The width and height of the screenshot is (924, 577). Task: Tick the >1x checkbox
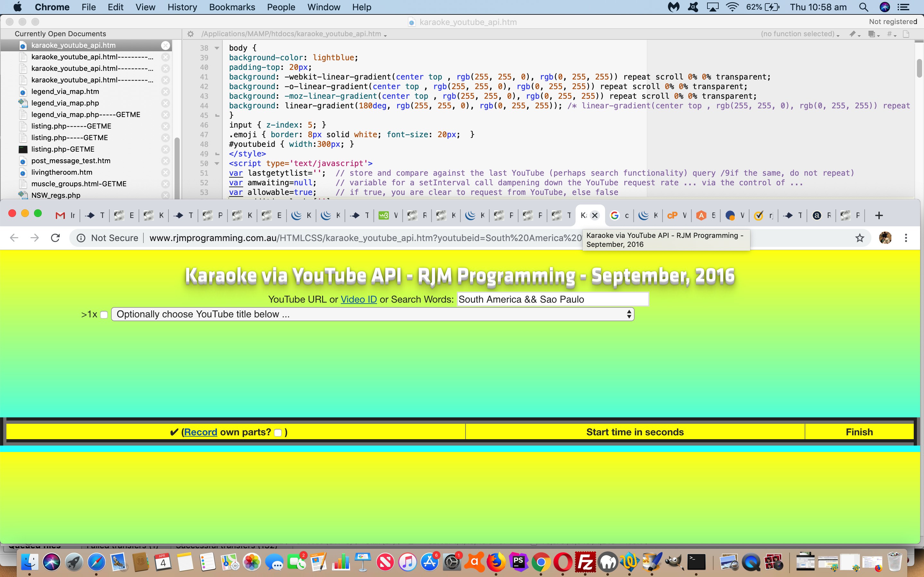coord(104,315)
